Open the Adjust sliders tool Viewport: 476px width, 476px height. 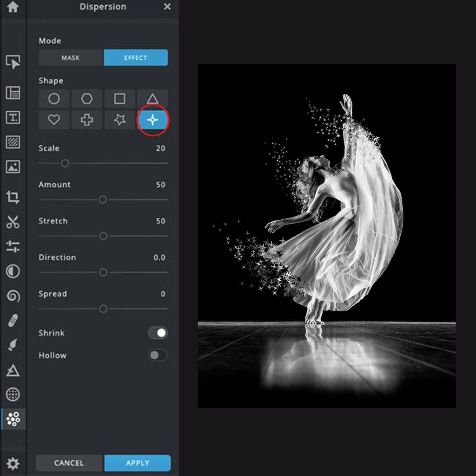(13, 248)
